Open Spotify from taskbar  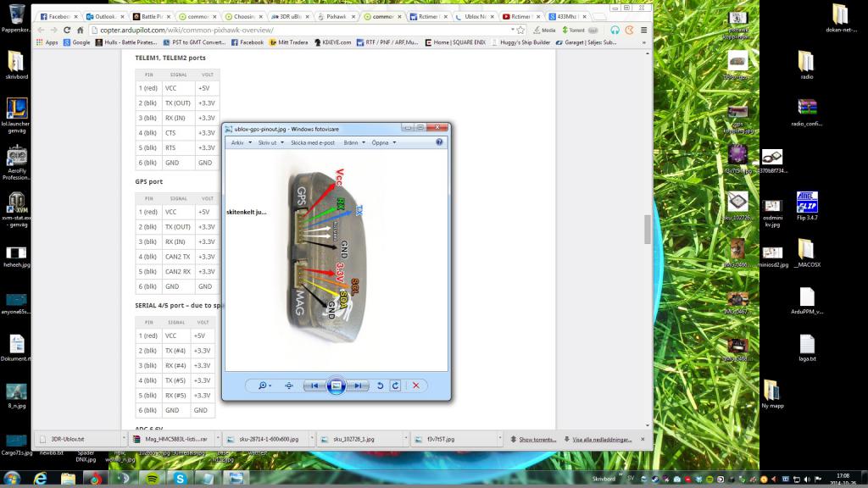(152, 478)
